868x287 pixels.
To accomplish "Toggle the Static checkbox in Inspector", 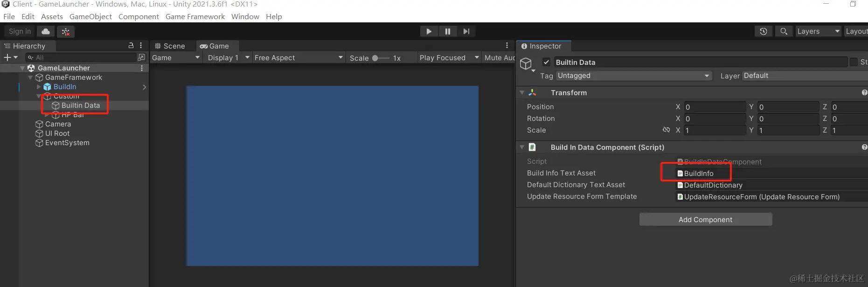I will (x=854, y=62).
